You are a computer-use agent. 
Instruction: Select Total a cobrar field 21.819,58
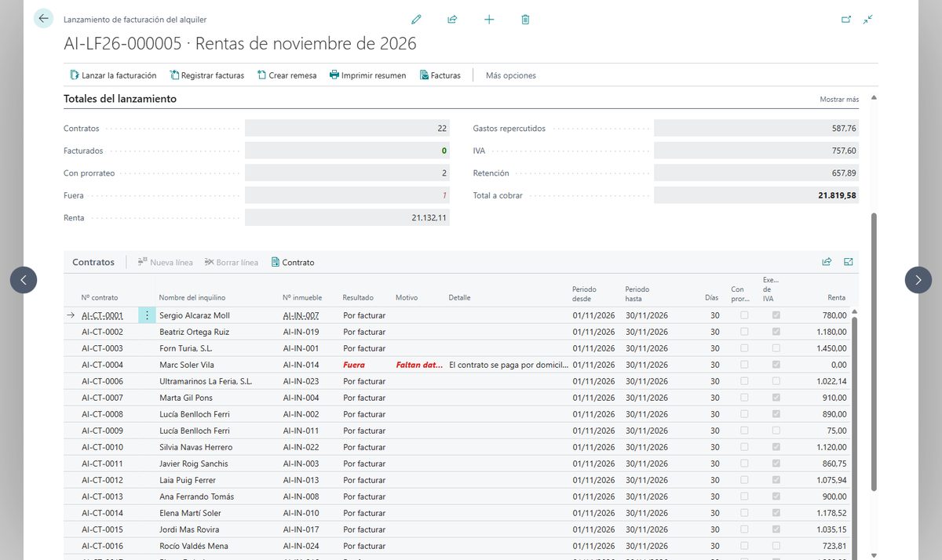click(756, 195)
